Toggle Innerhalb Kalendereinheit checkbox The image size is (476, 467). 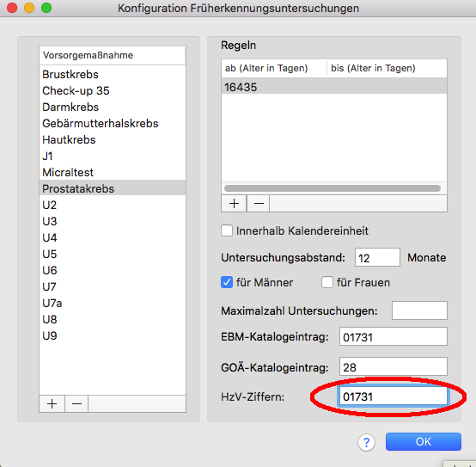click(x=227, y=230)
